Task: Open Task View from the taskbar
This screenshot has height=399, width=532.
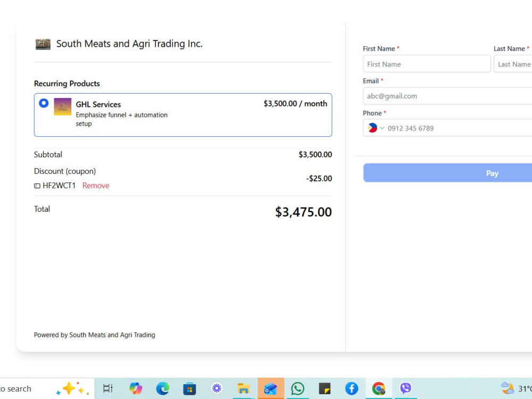Action: (108, 388)
